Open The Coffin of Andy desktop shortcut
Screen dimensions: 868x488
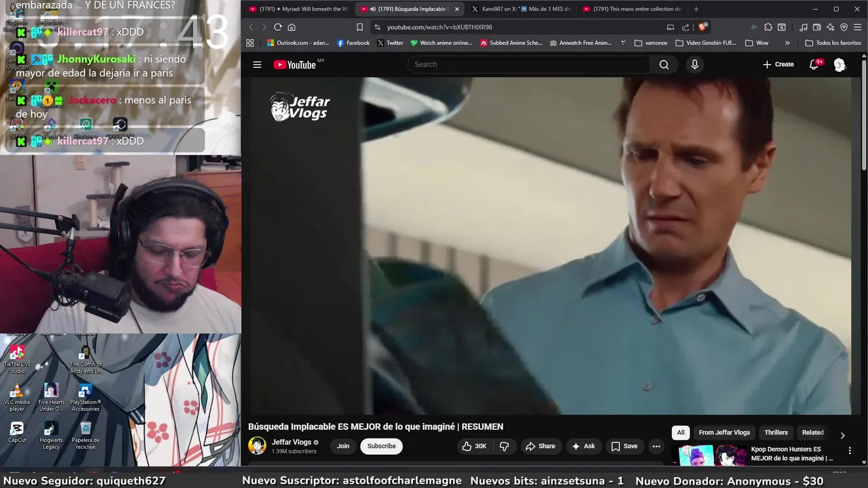[x=85, y=359]
